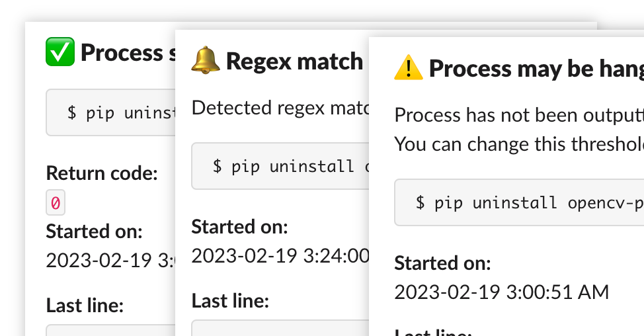The image size is (644, 336).
Task: Select the '$ pip uninst' code block on the first card
Action: tap(110, 112)
